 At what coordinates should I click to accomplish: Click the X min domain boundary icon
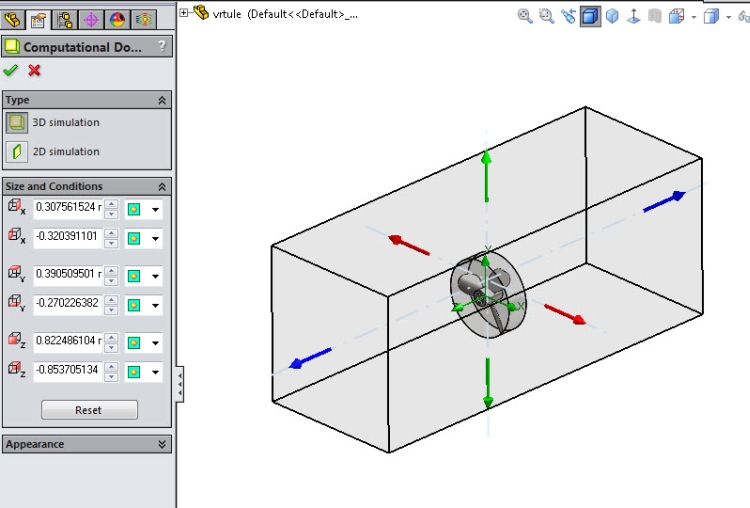[x=16, y=236]
